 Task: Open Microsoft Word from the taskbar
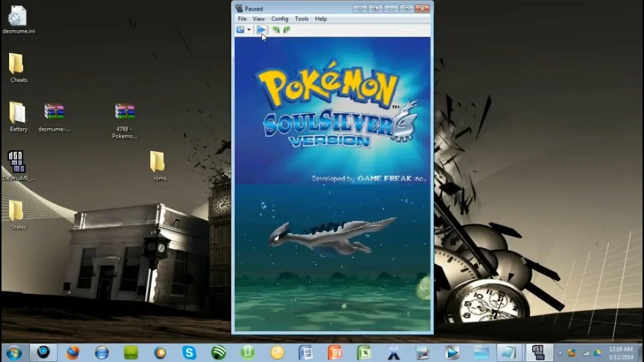coord(306,352)
